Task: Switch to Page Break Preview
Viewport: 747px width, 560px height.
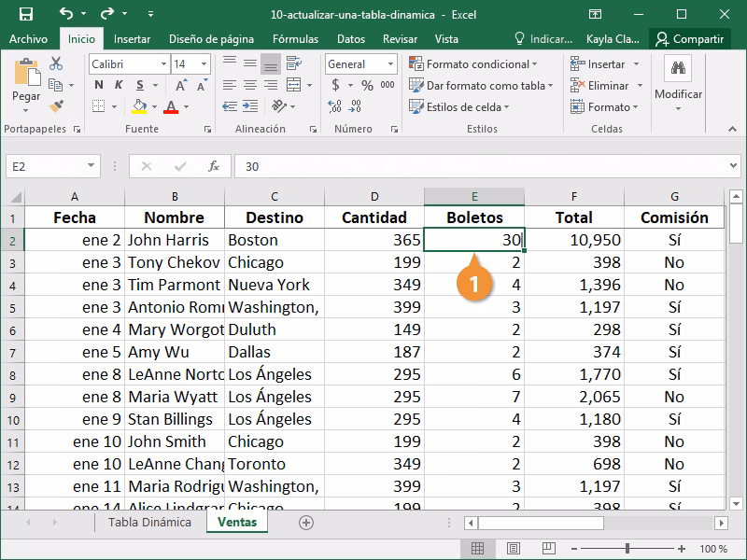Action: coord(549,549)
